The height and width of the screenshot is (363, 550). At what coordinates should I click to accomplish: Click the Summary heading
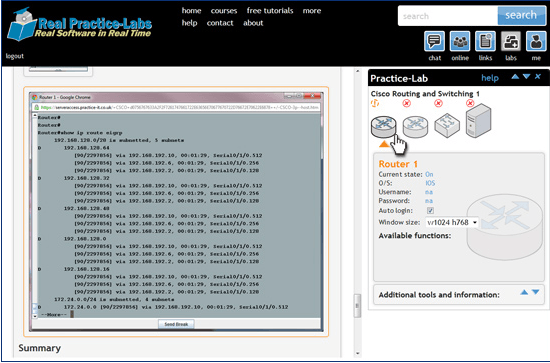click(40, 348)
